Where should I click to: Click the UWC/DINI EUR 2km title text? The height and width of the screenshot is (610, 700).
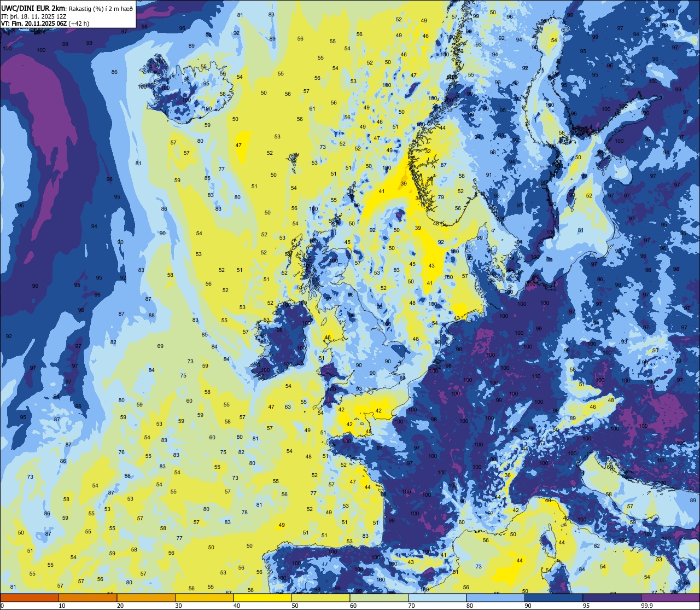(33, 8)
